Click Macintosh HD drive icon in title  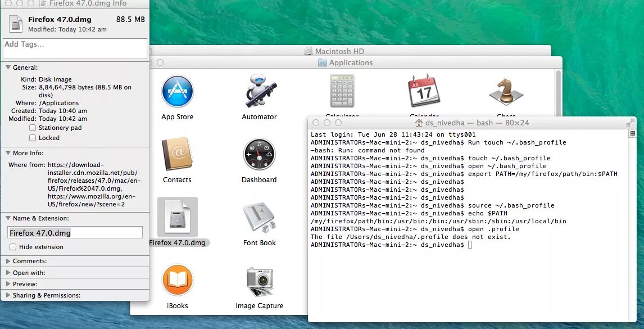click(309, 51)
